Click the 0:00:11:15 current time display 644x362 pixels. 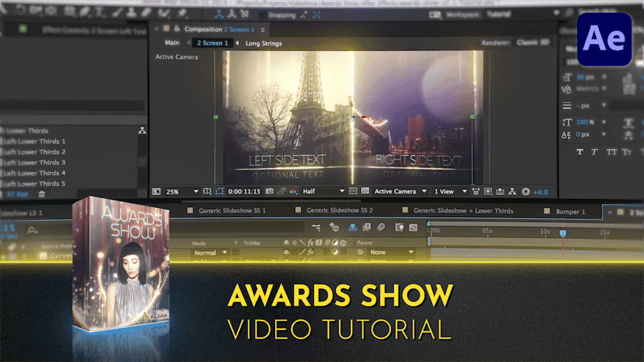pos(244,191)
